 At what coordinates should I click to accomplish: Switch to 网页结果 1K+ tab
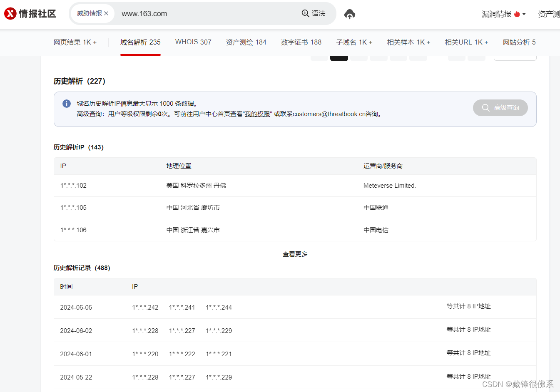(75, 42)
